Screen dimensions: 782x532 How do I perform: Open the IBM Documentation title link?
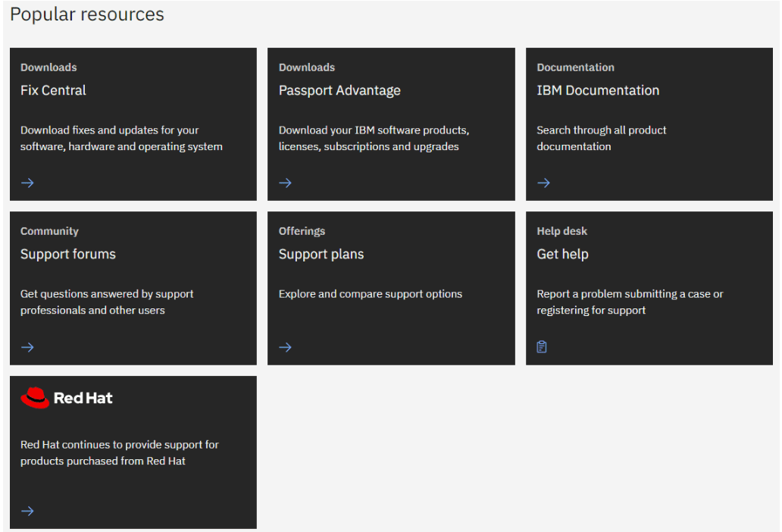click(x=598, y=90)
